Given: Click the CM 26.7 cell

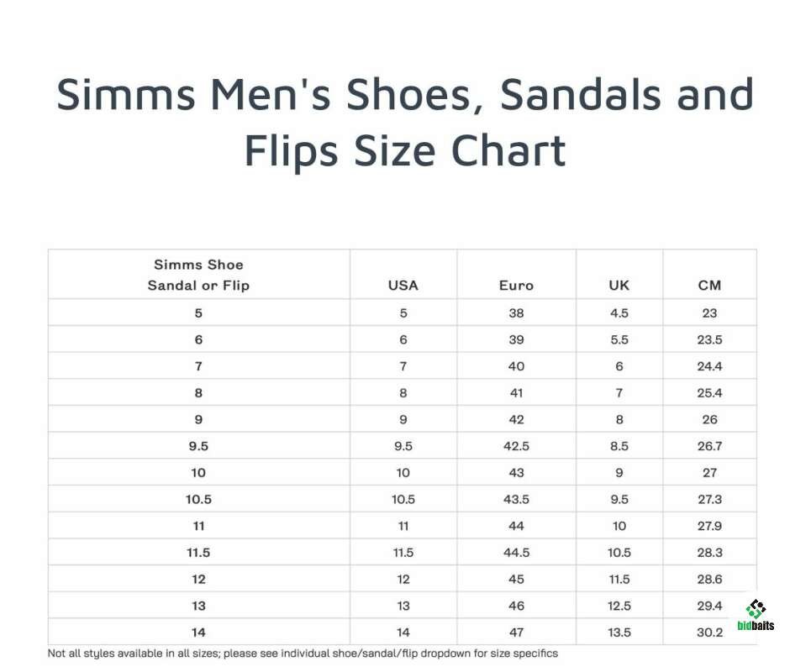Looking at the screenshot, I should (x=709, y=446).
